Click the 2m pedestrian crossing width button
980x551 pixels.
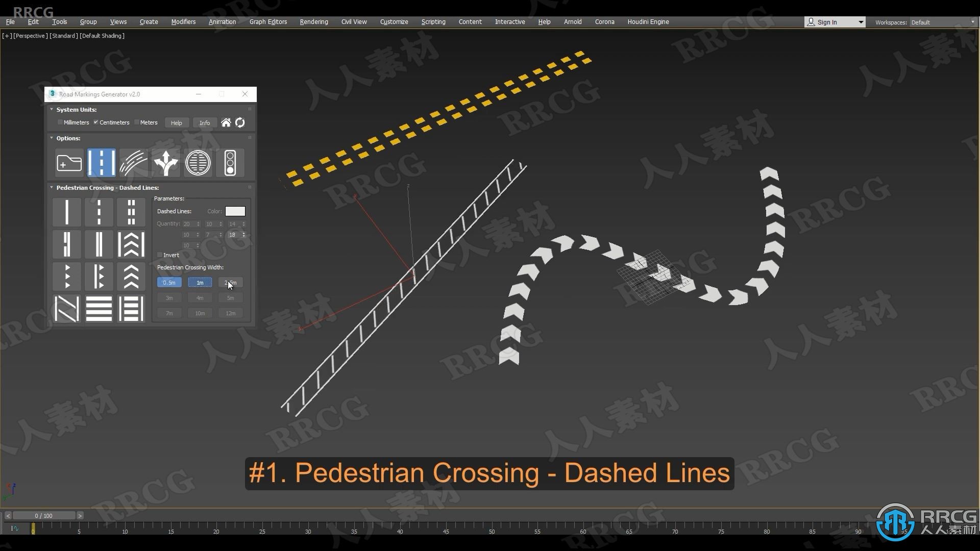pyautogui.click(x=230, y=282)
